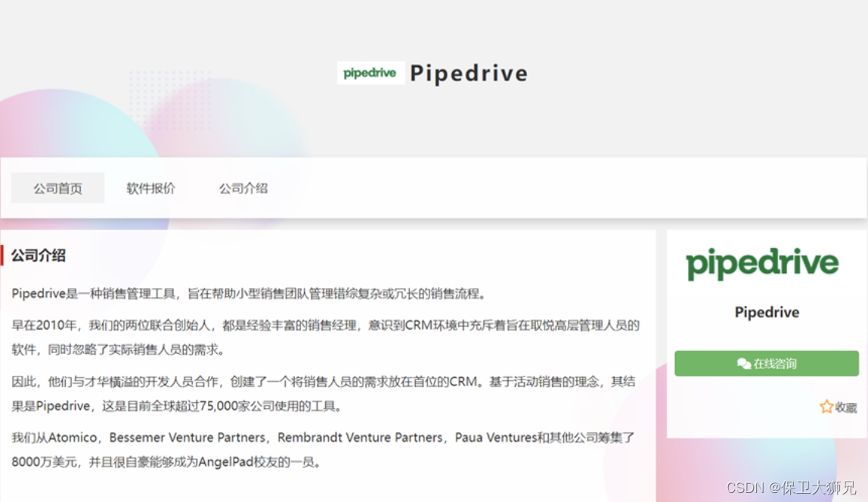Click the large pipedrive logo in sidebar card
The image size is (868, 502).
tap(762, 263)
